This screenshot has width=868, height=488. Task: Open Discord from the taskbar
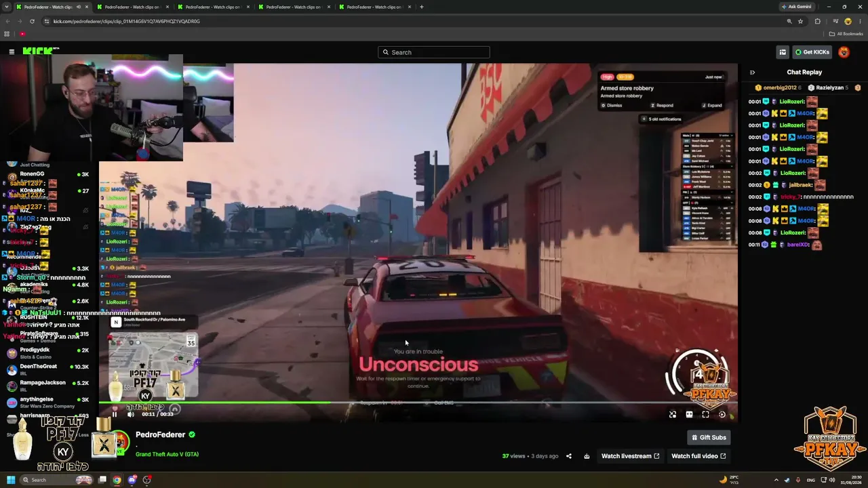click(x=132, y=480)
